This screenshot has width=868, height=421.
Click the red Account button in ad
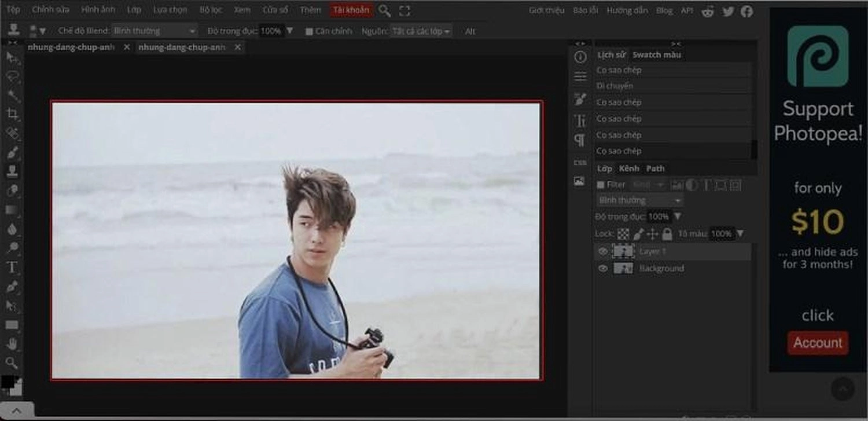818,343
